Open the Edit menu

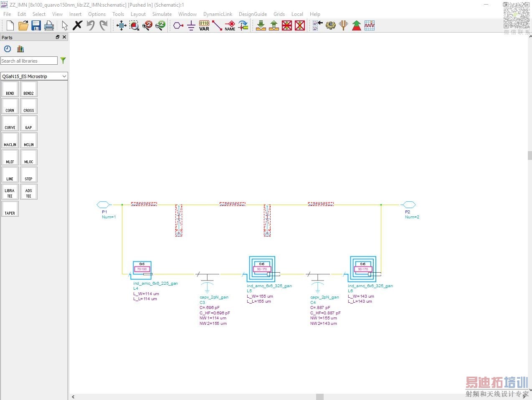(22, 14)
